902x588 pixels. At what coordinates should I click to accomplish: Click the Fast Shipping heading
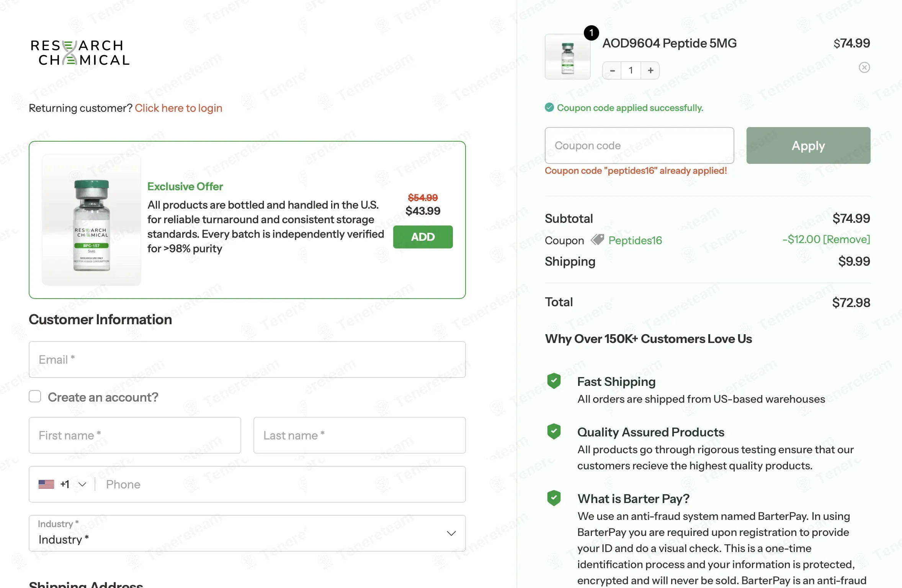coord(616,382)
